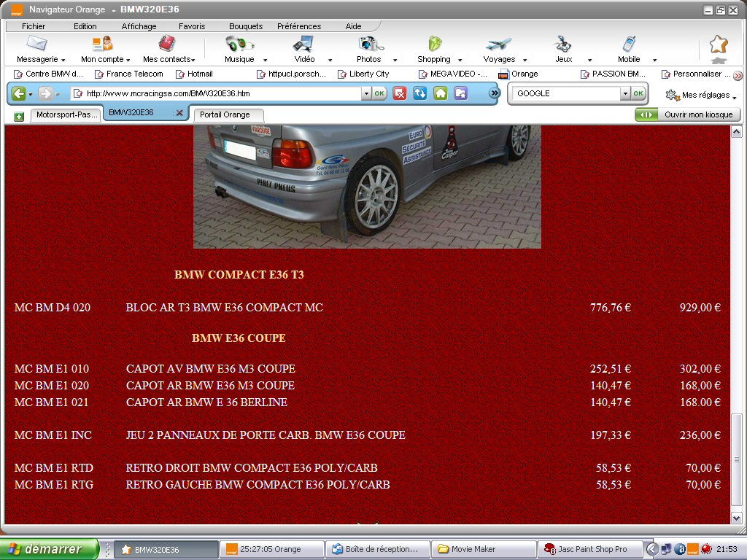This screenshot has height=560, width=747.
Task: Click the page's vertical scrollbar thumb
Action: point(736,459)
